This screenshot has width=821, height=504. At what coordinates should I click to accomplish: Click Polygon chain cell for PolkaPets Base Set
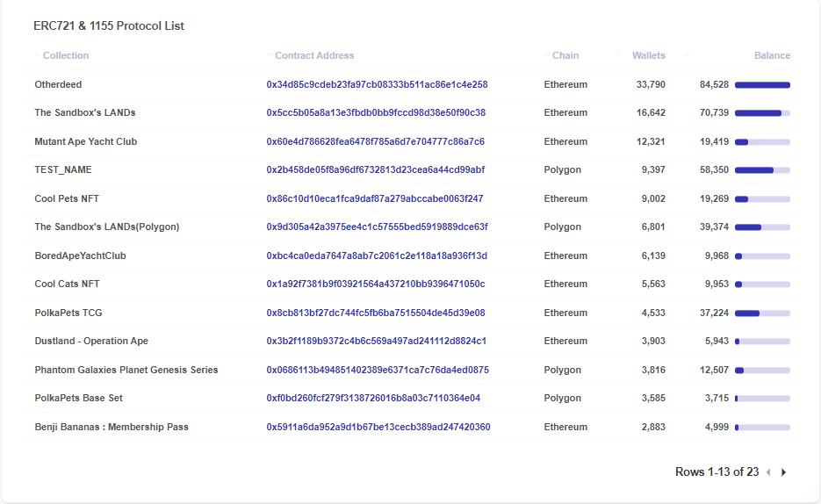[x=562, y=398]
